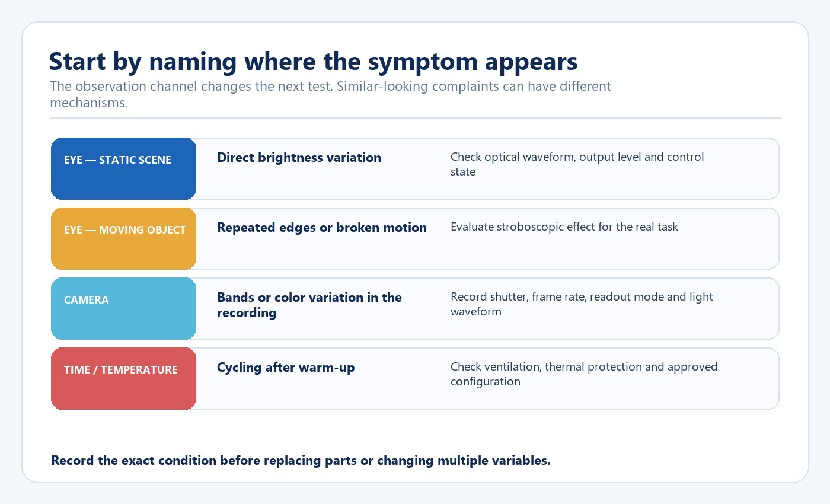Click the horizontal divider under the subtitle

(415, 118)
